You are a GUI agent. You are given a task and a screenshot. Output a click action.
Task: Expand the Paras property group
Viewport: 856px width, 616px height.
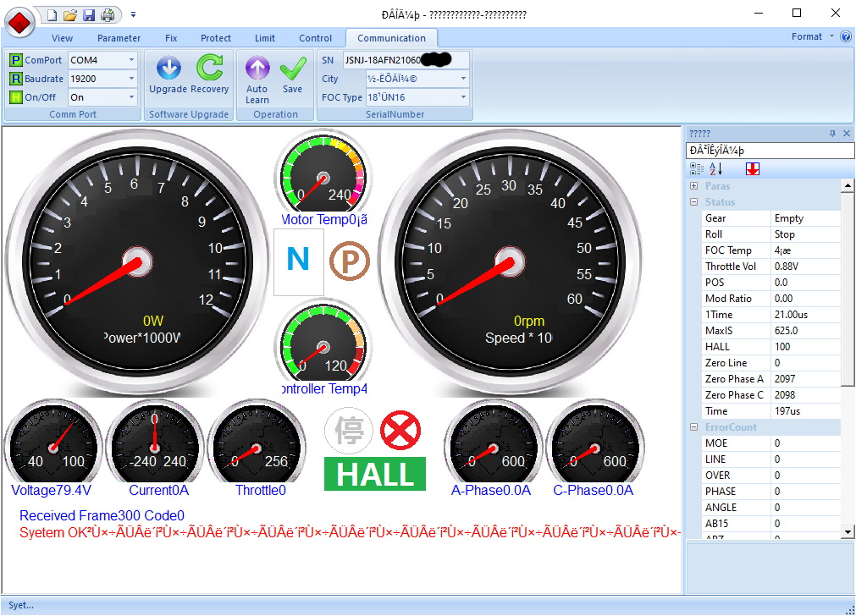click(694, 186)
